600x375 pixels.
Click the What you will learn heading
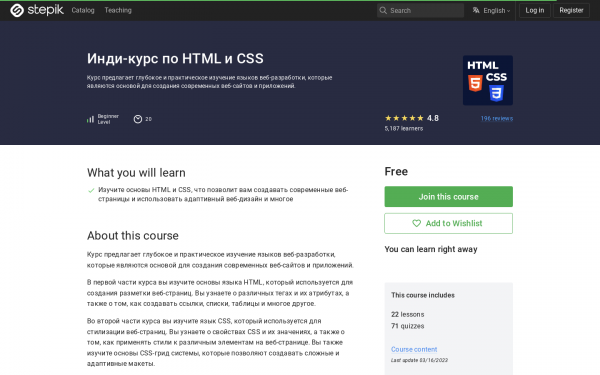(136, 173)
